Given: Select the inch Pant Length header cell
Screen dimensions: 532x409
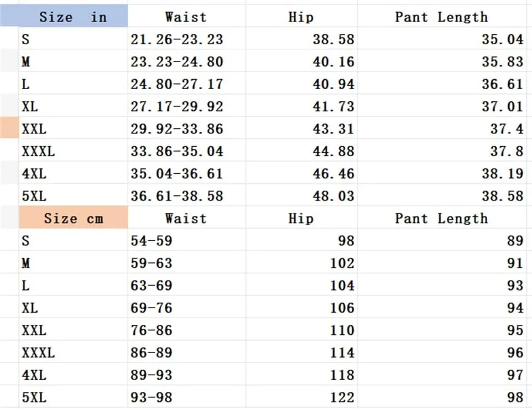Looking at the screenshot, I should (x=442, y=16).
